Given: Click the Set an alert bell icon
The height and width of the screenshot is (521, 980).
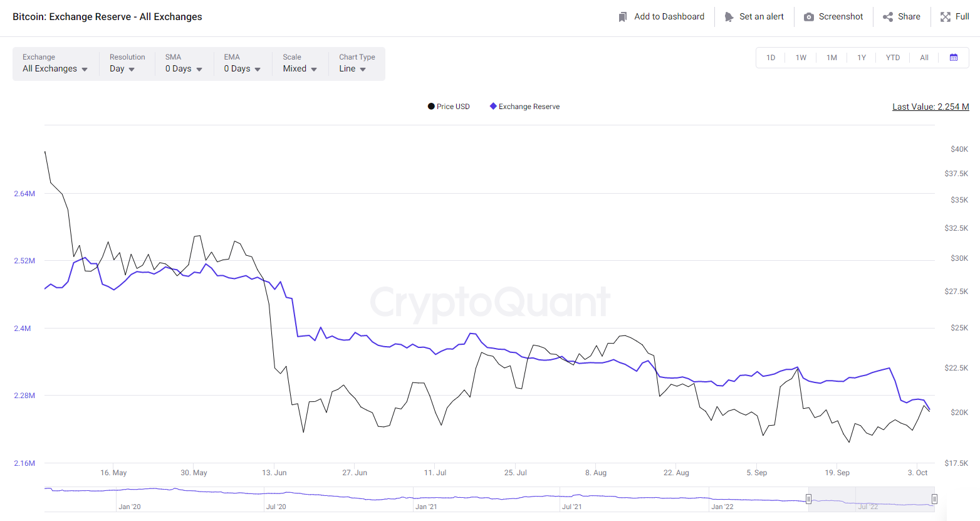Looking at the screenshot, I should coord(729,17).
